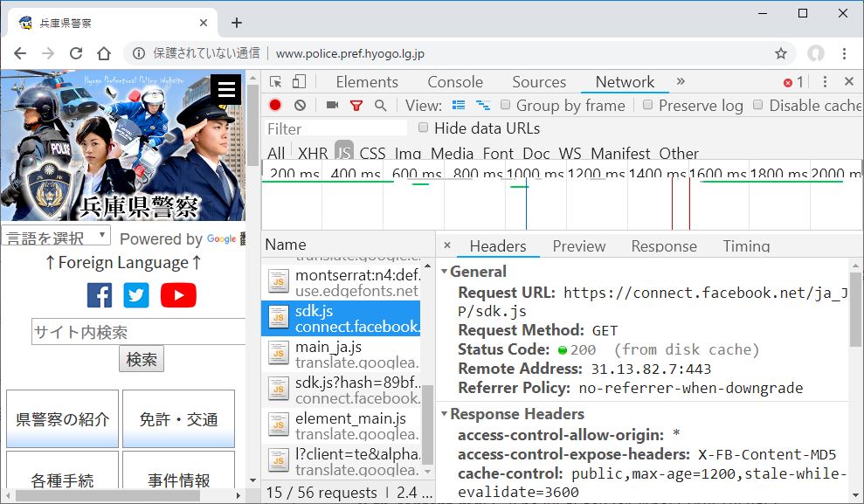This screenshot has height=504, width=864.
Task: Click the browser address bar URL
Action: click(350, 53)
